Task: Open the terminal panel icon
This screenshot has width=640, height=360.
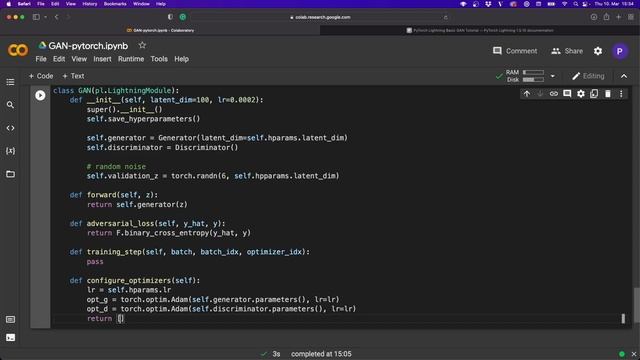Action: pos(10,338)
